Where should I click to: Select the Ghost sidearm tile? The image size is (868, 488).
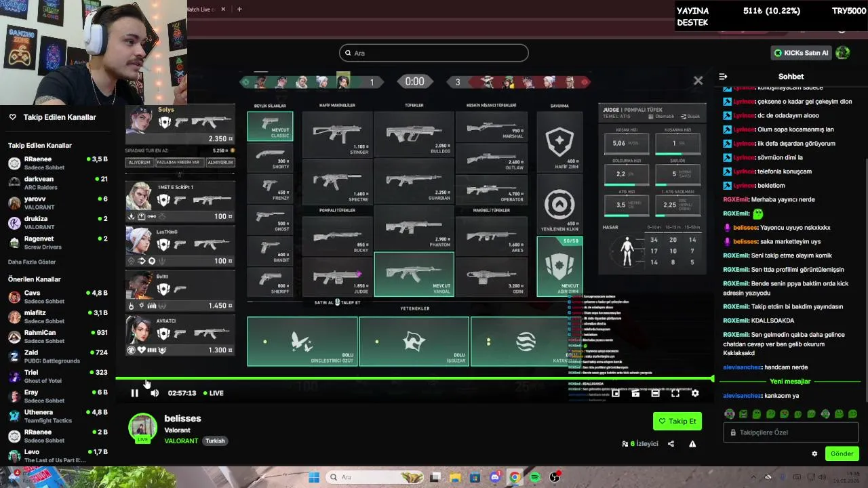pyautogui.click(x=270, y=219)
